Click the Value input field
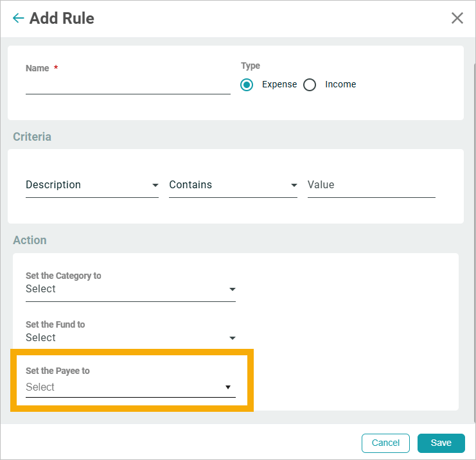 tap(371, 185)
